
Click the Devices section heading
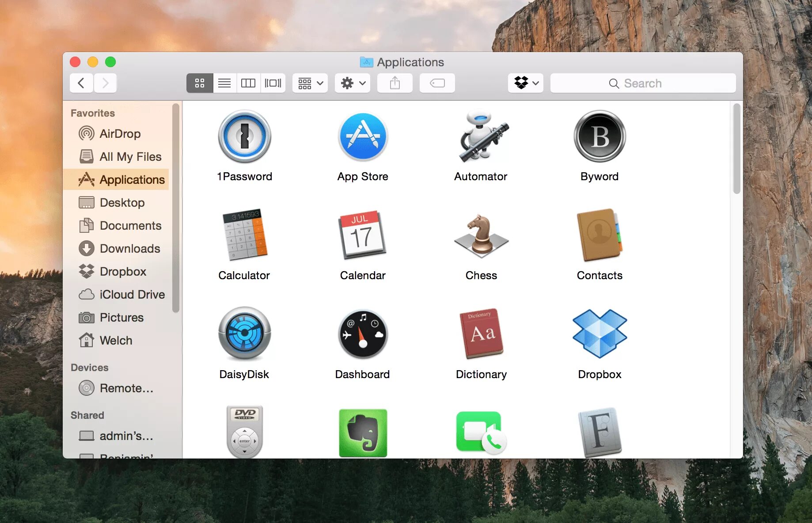90,368
